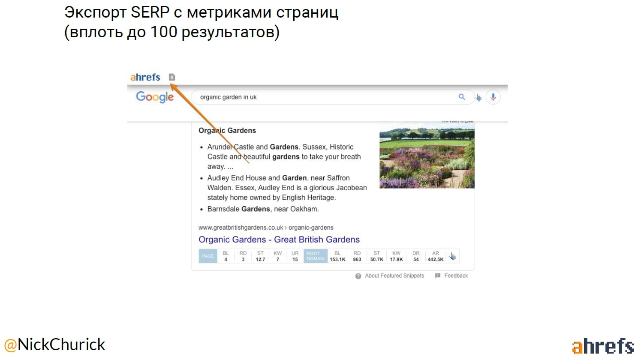This screenshot has height=360, width=644.
Task: Click the About Featured Snippets link
Action: pos(394,276)
